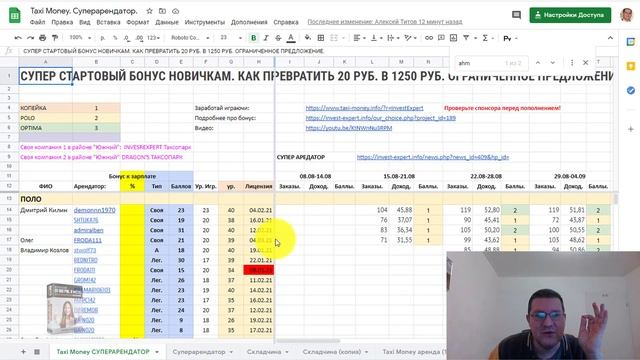Open the taxi-money.info link

tap(364, 108)
